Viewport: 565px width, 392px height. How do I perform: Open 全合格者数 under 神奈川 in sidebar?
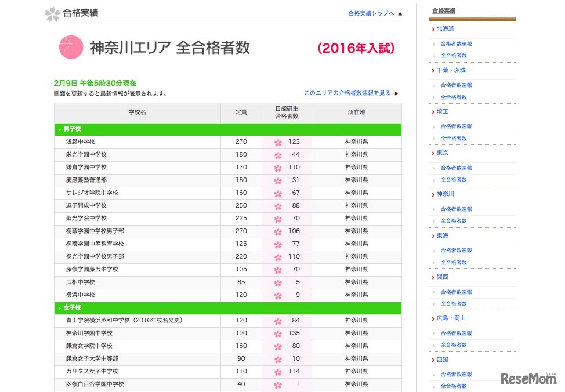click(x=453, y=221)
